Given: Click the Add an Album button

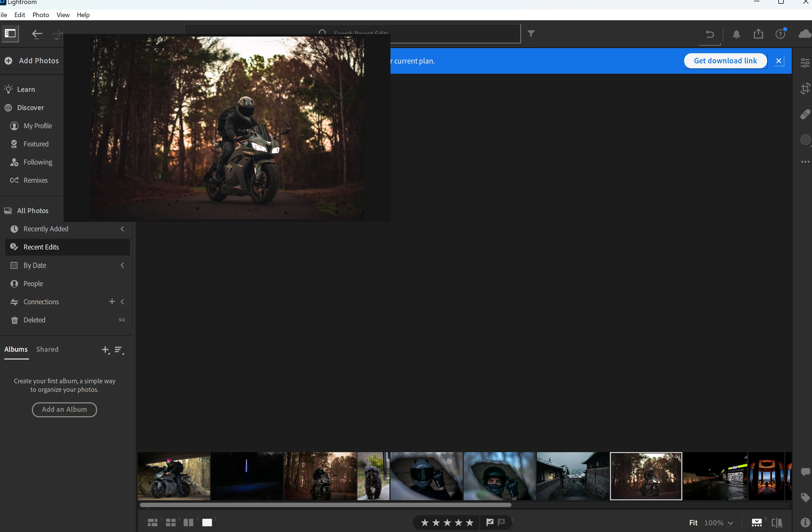Looking at the screenshot, I should (x=64, y=409).
